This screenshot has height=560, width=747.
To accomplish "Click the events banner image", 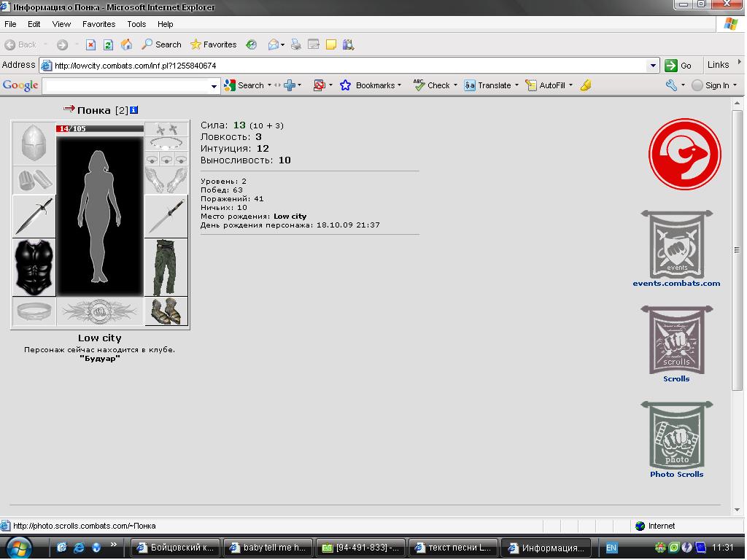I will 676,244.
